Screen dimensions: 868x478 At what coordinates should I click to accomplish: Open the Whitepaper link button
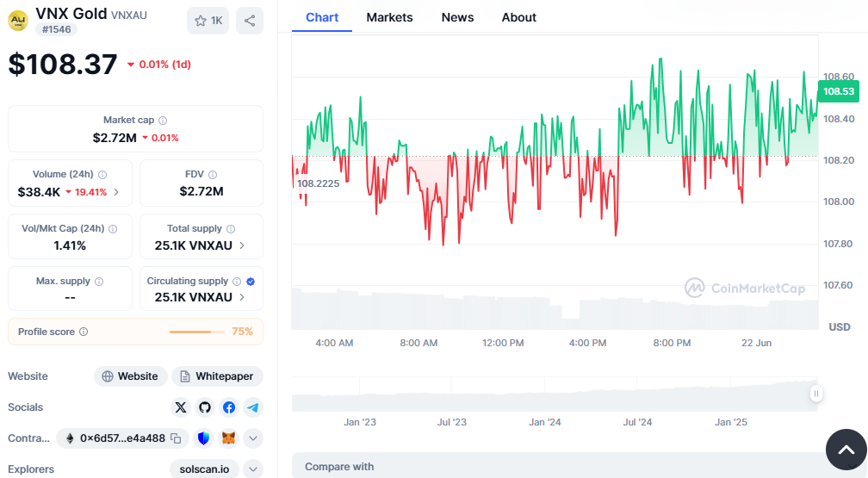217,376
